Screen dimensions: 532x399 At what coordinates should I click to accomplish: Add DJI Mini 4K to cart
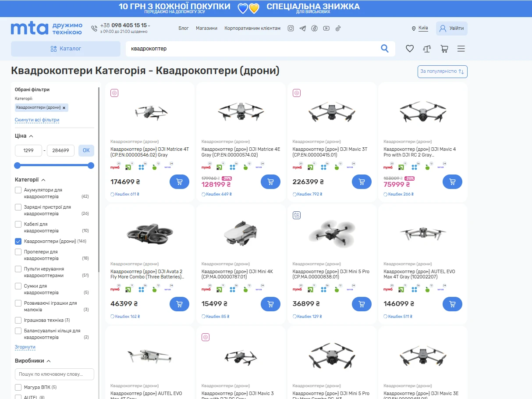(270, 304)
